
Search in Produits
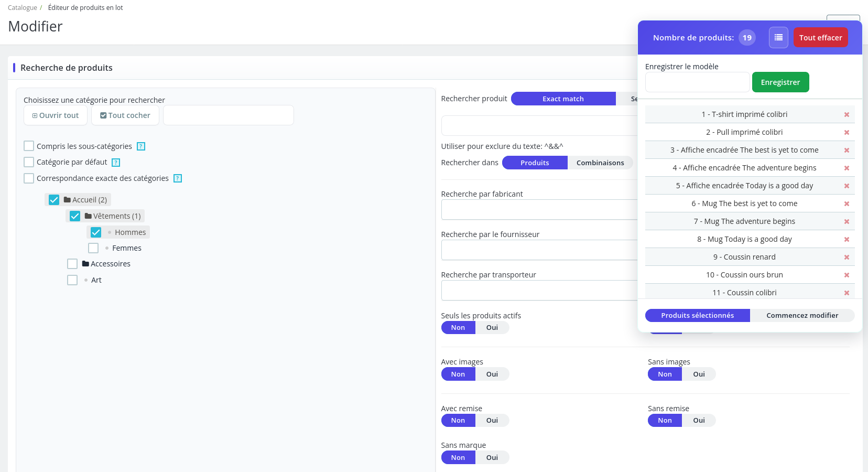tap(535, 163)
